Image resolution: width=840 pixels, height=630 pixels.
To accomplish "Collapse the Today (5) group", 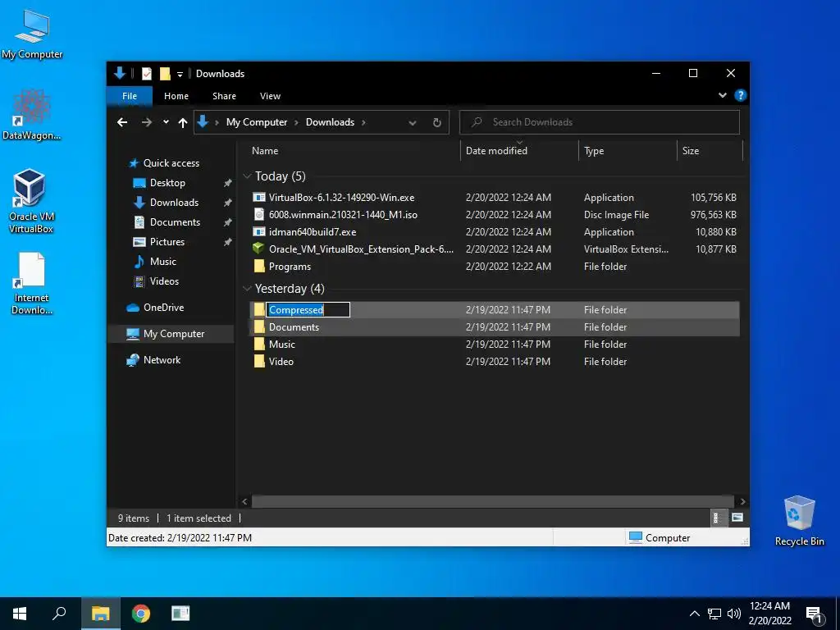I will [x=247, y=176].
